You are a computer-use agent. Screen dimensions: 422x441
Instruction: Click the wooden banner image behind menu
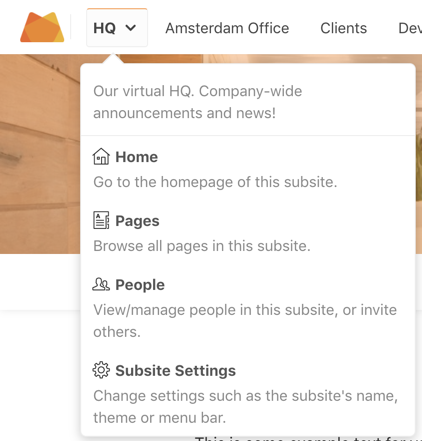click(x=40, y=153)
